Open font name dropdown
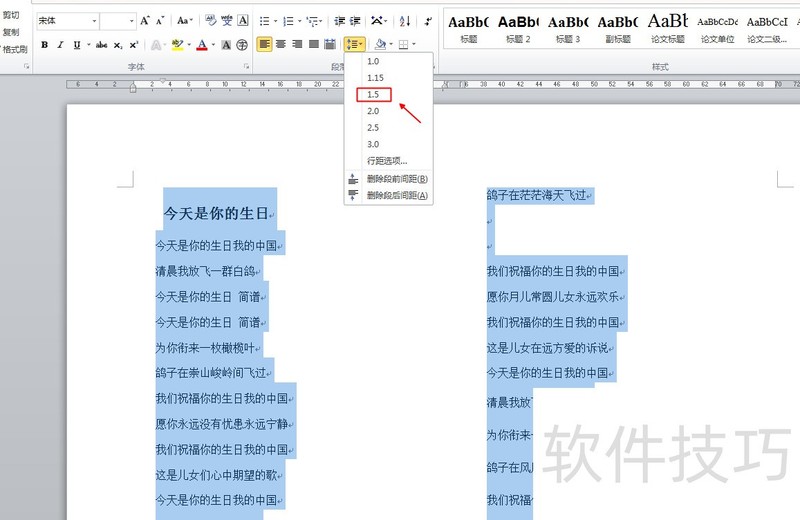This screenshot has height=520, width=800. (x=94, y=21)
